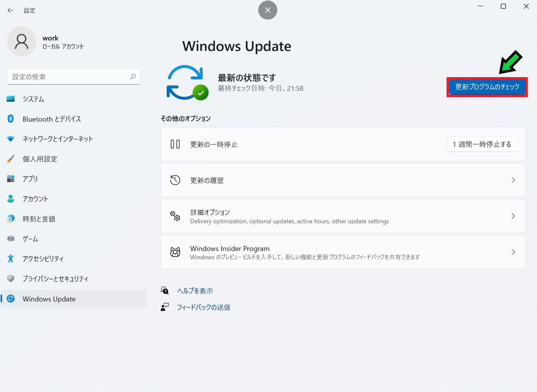The image size is (537, 392).
Task: Click the Windows Update page heading
Action: click(x=237, y=46)
